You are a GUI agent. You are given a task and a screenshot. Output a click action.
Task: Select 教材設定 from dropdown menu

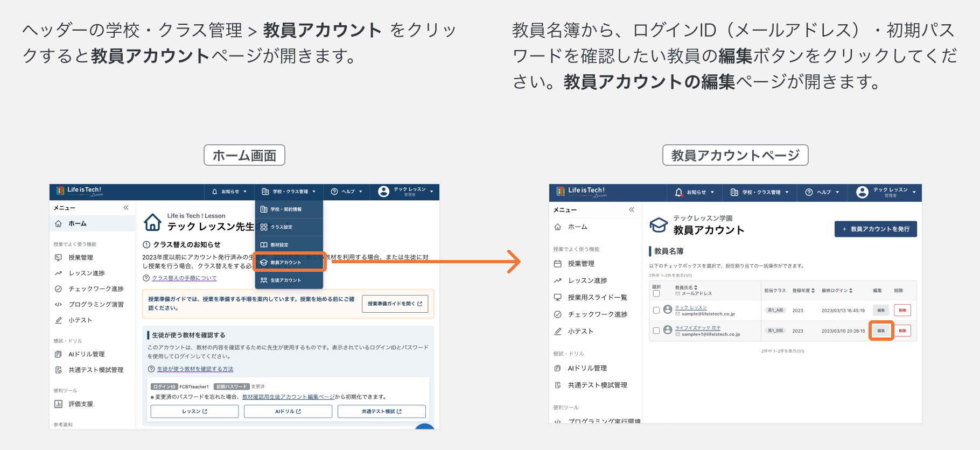coord(289,245)
